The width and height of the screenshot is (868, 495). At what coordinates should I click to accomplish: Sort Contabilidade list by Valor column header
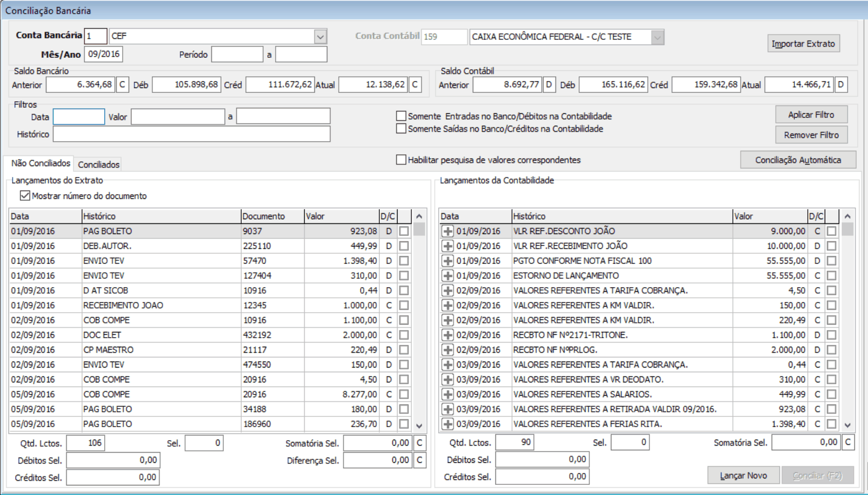point(770,216)
